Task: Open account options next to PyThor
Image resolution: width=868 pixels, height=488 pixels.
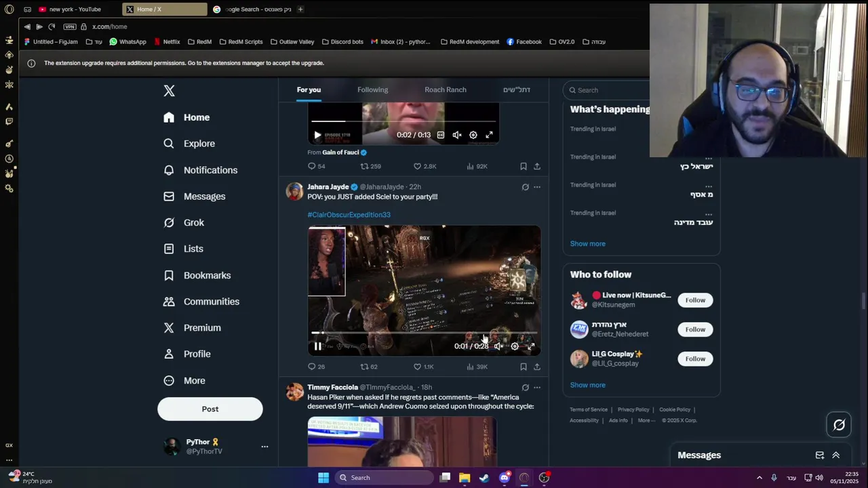Action: click(x=264, y=447)
